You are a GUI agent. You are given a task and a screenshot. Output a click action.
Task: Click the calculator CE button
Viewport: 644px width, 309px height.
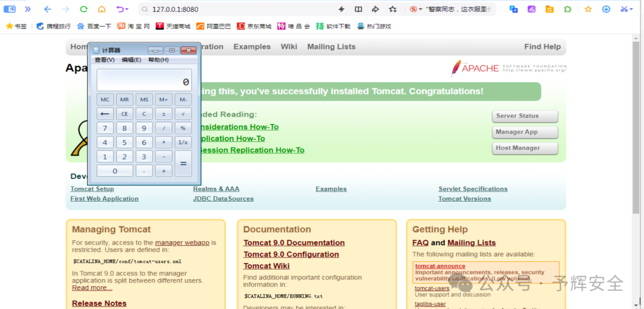click(x=125, y=114)
